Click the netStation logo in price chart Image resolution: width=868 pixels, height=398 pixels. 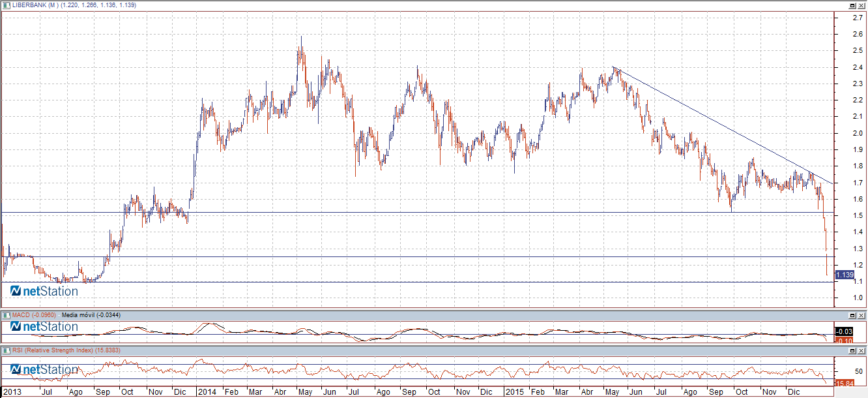click(44, 291)
